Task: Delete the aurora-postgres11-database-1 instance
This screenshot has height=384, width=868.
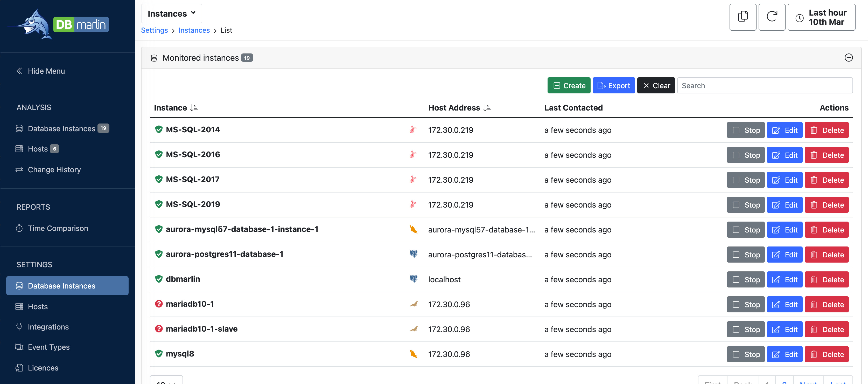Action: (826, 255)
